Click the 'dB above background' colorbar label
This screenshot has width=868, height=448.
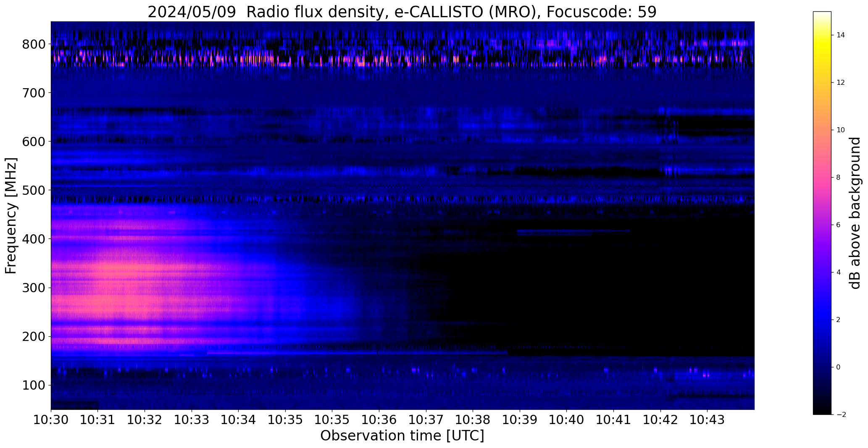coord(855,213)
